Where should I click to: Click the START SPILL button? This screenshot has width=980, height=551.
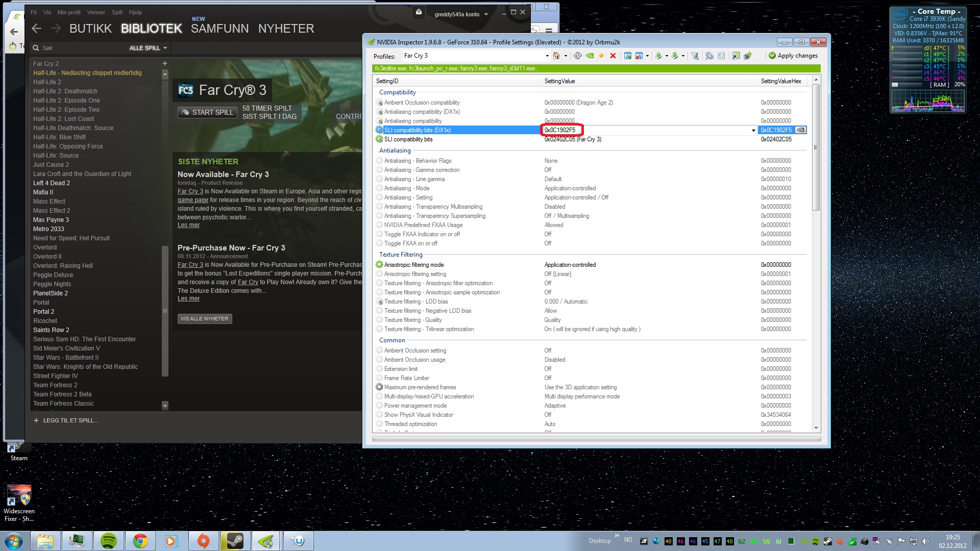coord(207,112)
